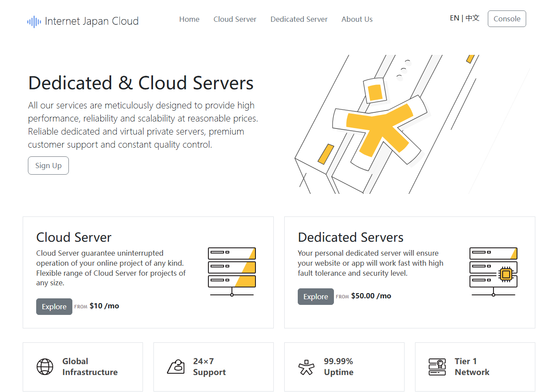This screenshot has width=558, height=392.
Task: Switch language to 中文
Action: 473,18
